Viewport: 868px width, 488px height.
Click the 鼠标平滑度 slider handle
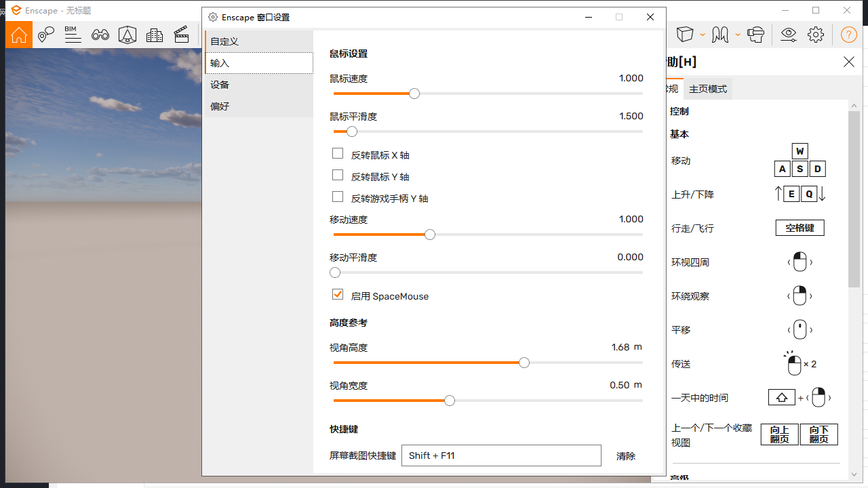(x=351, y=131)
